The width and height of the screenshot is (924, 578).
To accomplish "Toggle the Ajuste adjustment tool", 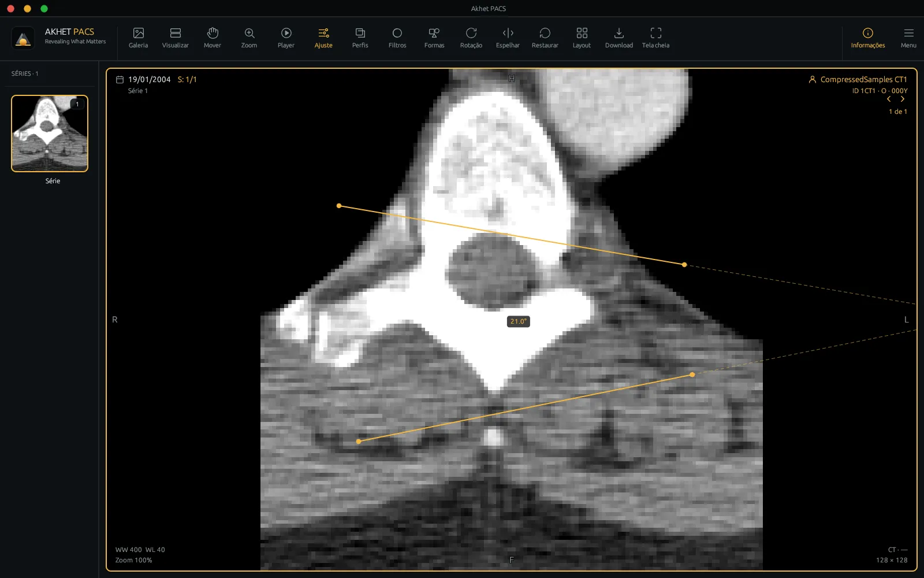I will tap(323, 38).
